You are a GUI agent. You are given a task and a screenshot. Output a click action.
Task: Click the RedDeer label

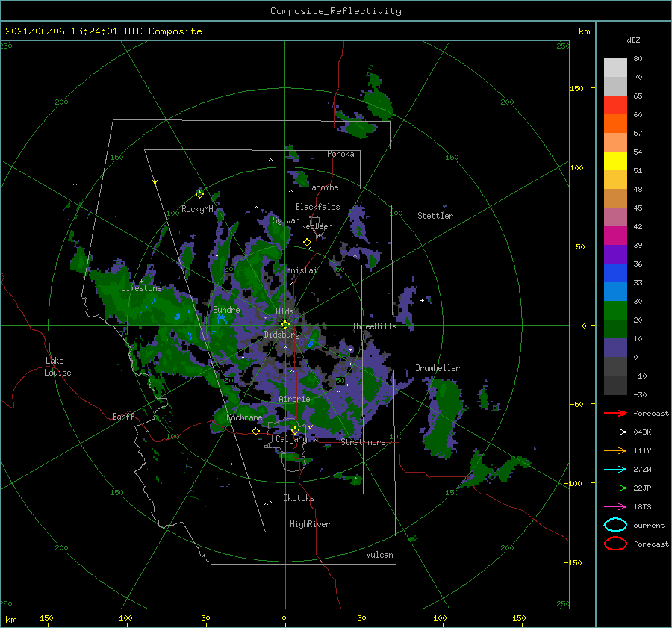317,226
